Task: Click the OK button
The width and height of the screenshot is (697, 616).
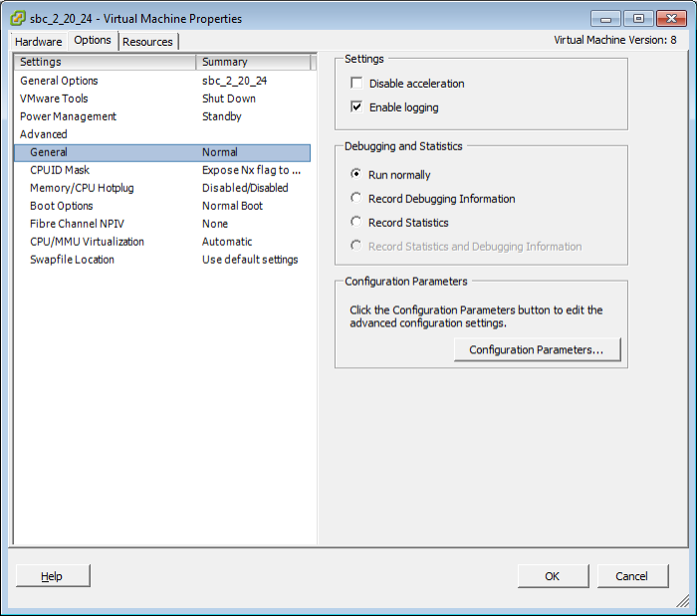Action: coord(552,576)
